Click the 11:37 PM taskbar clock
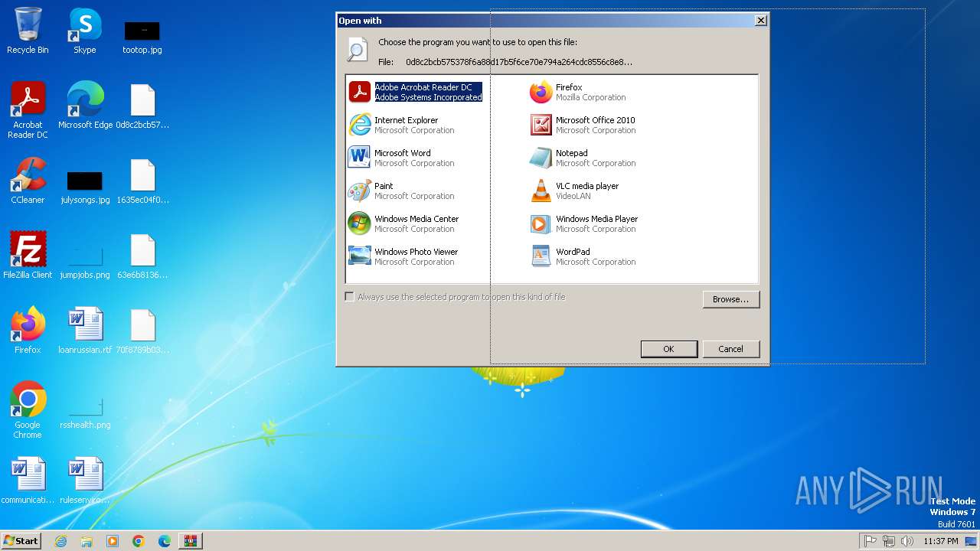This screenshot has height=551, width=980. tap(941, 541)
